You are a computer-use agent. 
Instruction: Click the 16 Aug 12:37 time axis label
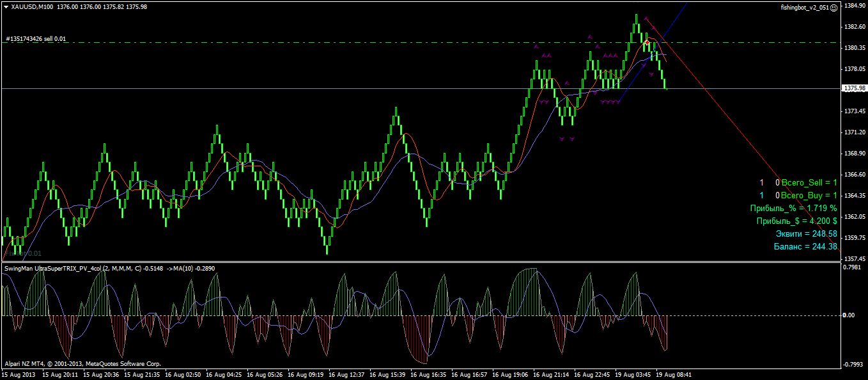pos(347,374)
